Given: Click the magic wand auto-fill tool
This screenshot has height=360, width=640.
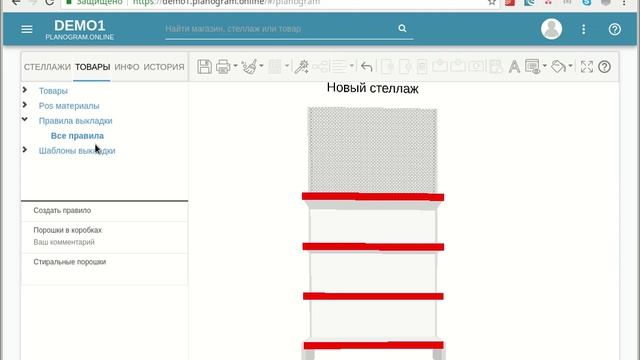Looking at the screenshot, I should (302, 67).
